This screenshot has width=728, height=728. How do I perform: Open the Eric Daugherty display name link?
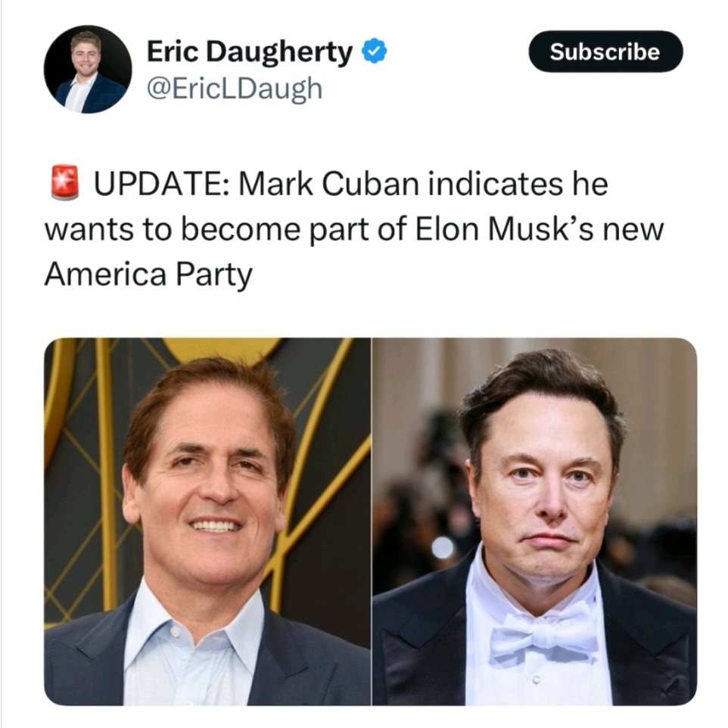click(x=250, y=52)
